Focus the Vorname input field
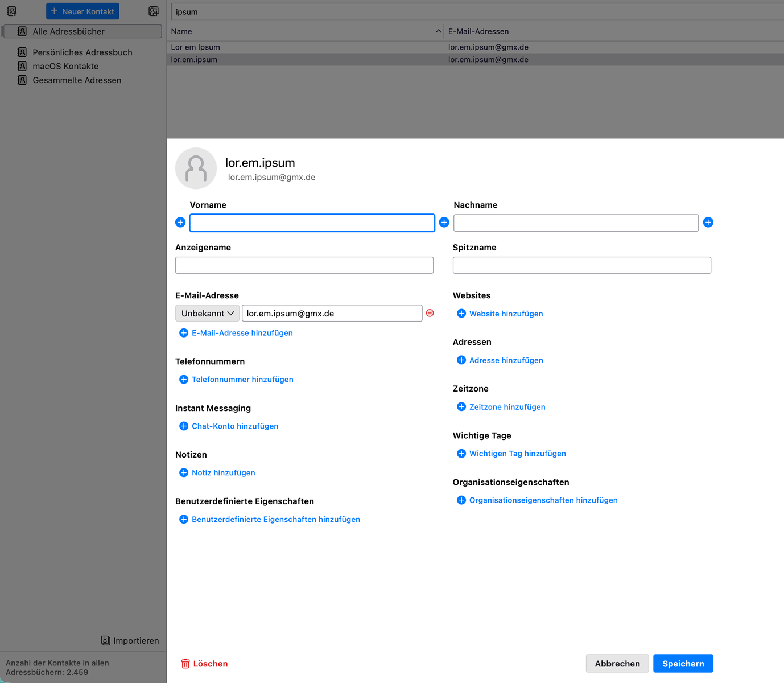 (312, 223)
